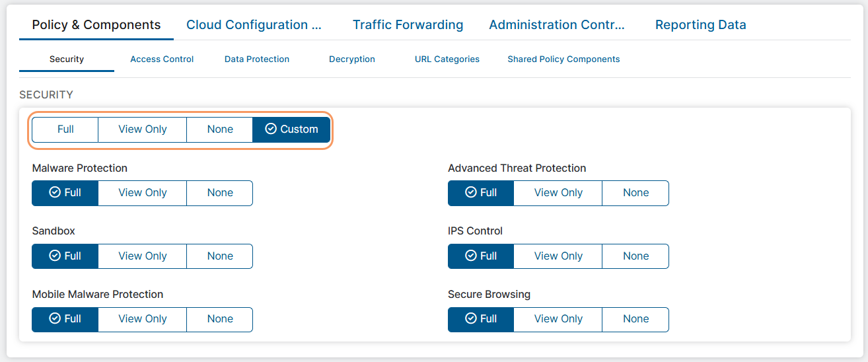The width and height of the screenshot is (868, 362).
Task: Open the Administration Controls tab
Action: pos(556,25)
